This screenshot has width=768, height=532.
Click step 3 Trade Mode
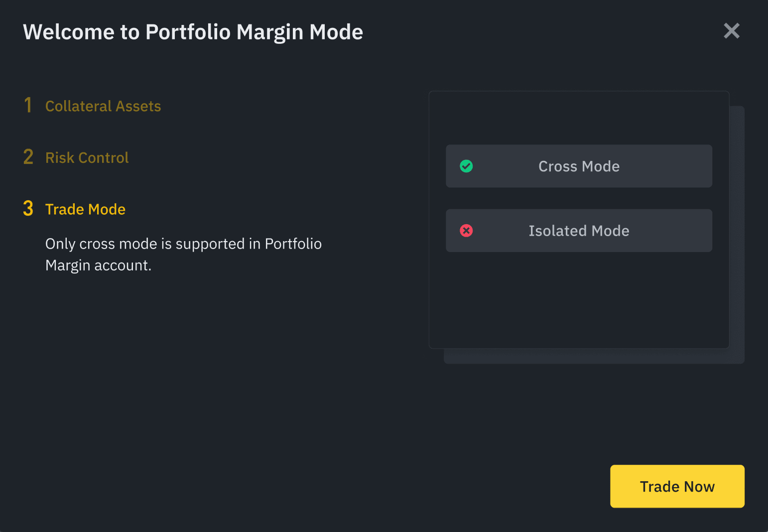[x=85, y=209]
